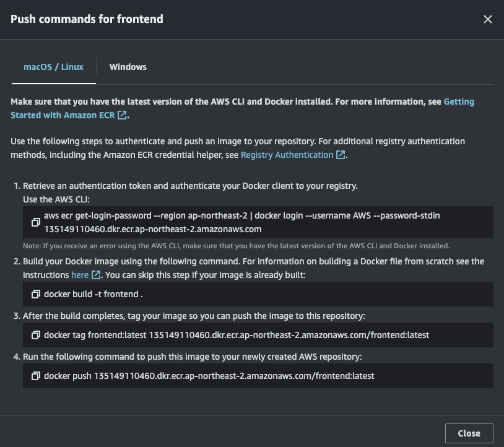Click external-link icon next to 'here'

pos(95,274)
